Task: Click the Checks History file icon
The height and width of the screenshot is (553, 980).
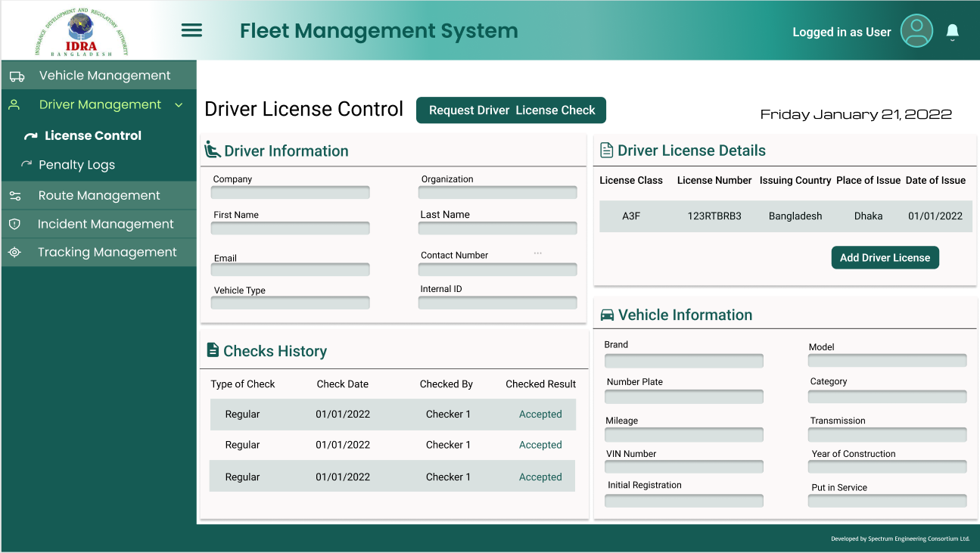Action: [213, 350]
